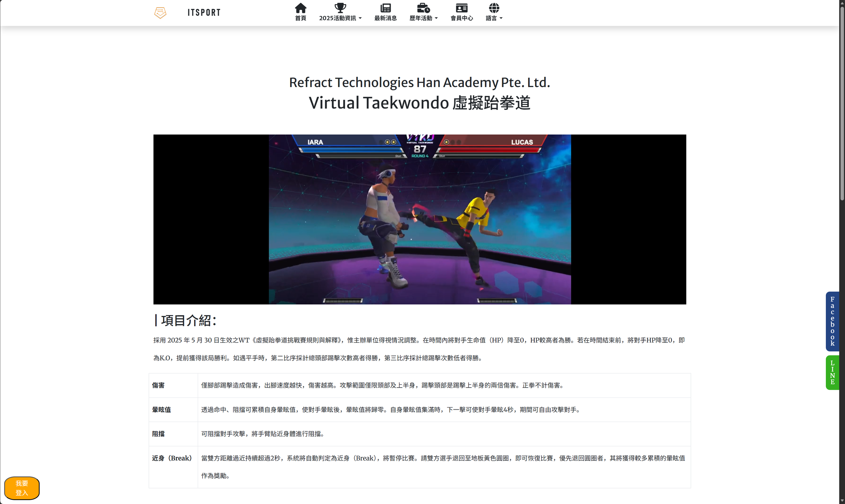Screen dimensions: 845x504
Task: Expand the 2025活動資訊 dropdown
Action: pyautogui.click(x=340, y=18)
